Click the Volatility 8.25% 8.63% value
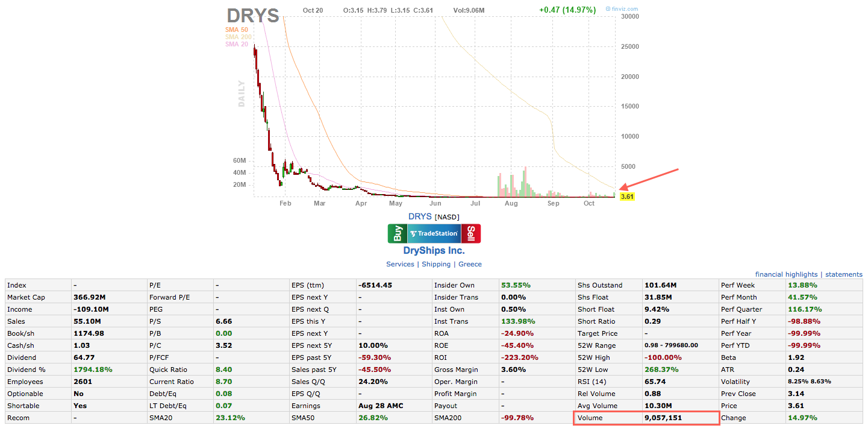 810,382
